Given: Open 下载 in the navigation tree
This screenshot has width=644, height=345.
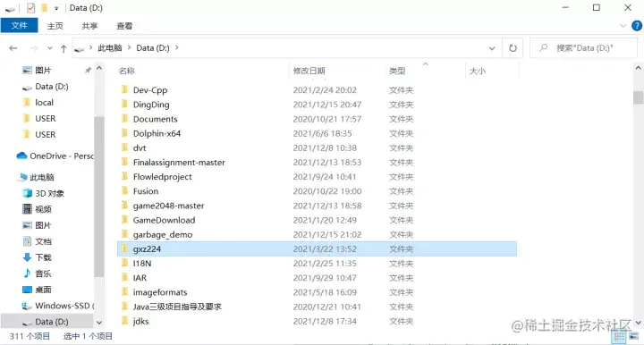Looking at the screenshot, I should click(43, 257).
